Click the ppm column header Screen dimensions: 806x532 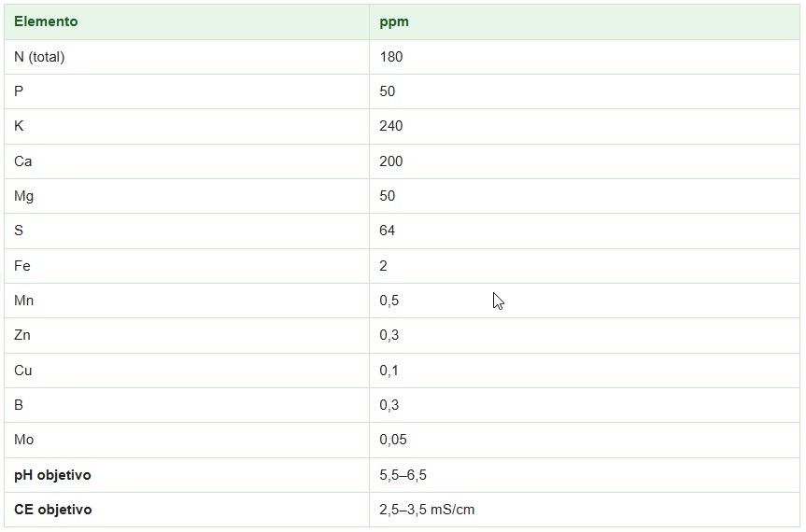coord(394,22)
